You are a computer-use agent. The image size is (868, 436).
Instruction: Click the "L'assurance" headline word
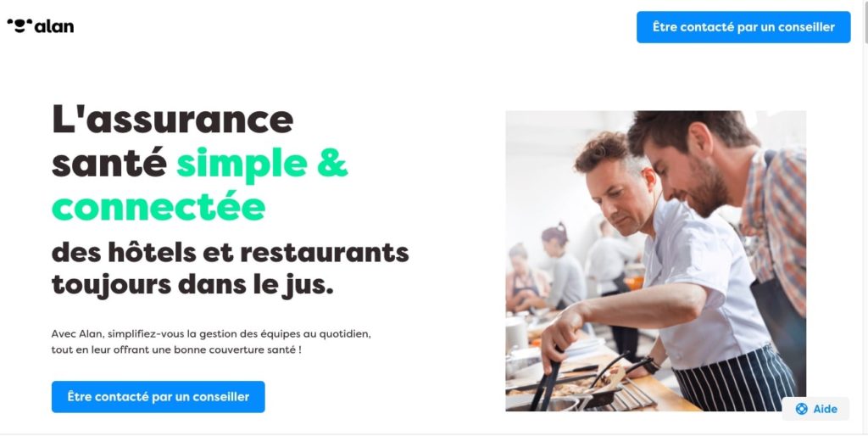tap(173, 119)
